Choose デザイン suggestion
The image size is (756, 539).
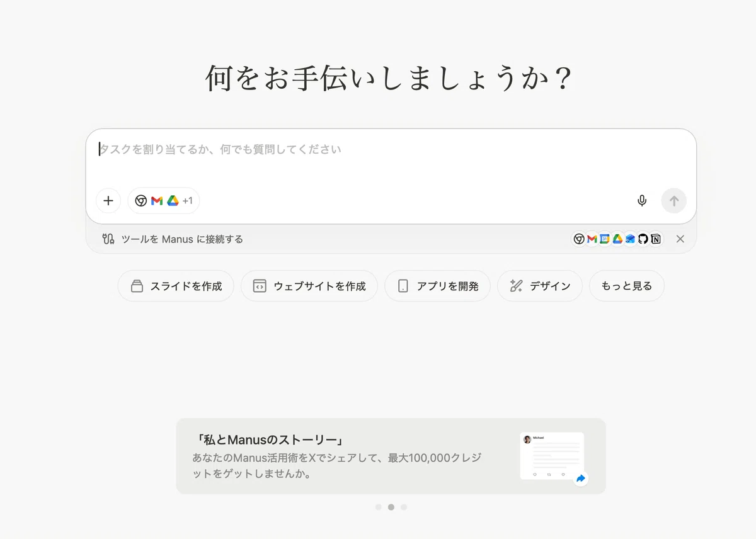tap(540, 287)
